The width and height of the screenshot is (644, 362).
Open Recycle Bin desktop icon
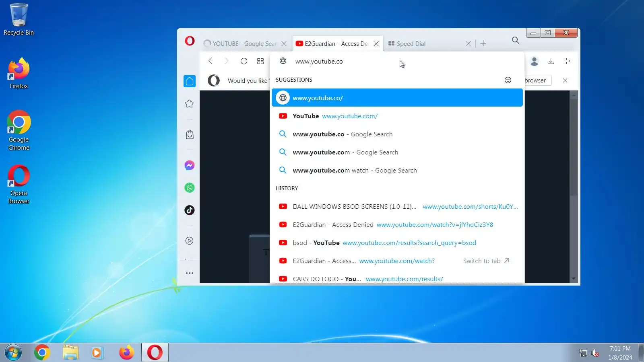[19, 20]
